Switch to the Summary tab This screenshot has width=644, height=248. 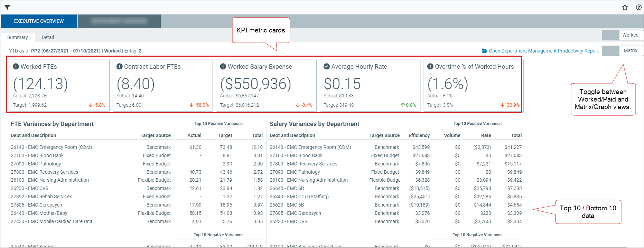(18, 37)
